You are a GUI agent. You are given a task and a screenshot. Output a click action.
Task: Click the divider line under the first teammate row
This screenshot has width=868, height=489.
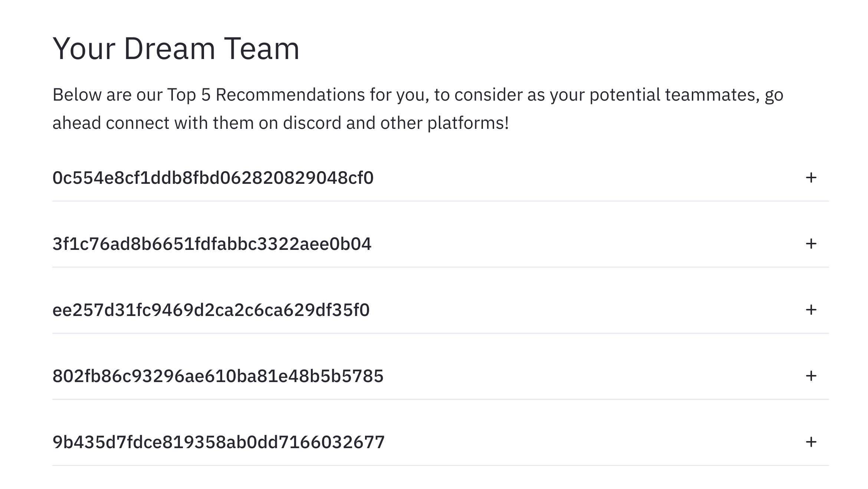pos(440,201)
